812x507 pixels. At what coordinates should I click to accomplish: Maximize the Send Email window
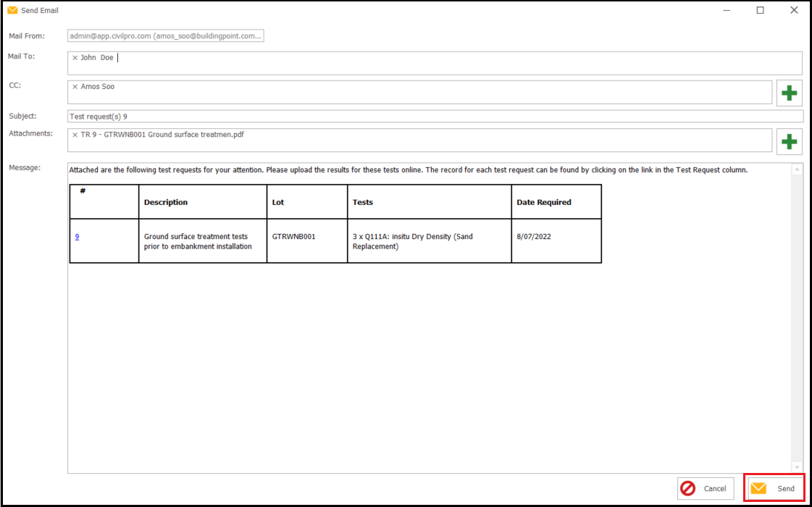click(x=761, y=10)
